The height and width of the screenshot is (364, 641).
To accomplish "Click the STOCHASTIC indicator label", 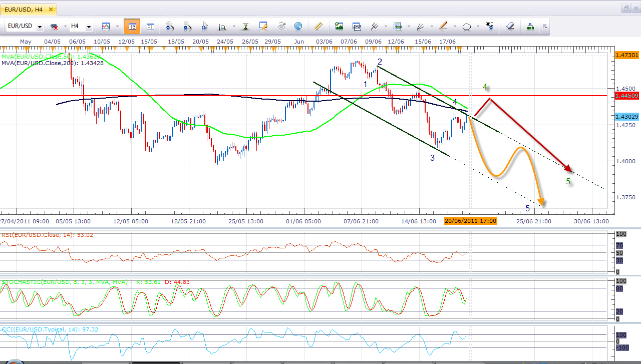I will click(x=95, y=282).
